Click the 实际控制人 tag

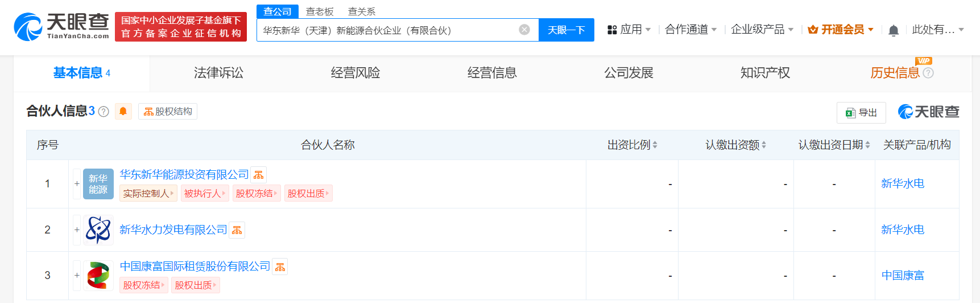[148, 194]
